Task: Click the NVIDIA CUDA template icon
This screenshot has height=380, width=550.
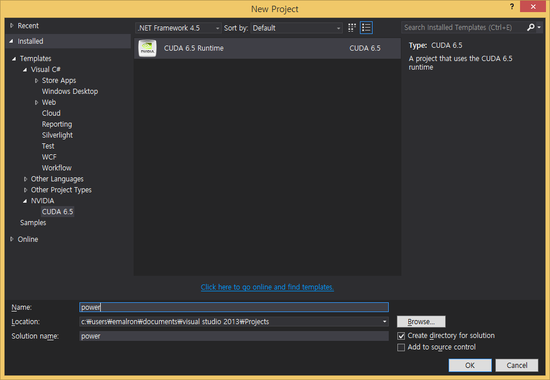Action: [147, 48]
